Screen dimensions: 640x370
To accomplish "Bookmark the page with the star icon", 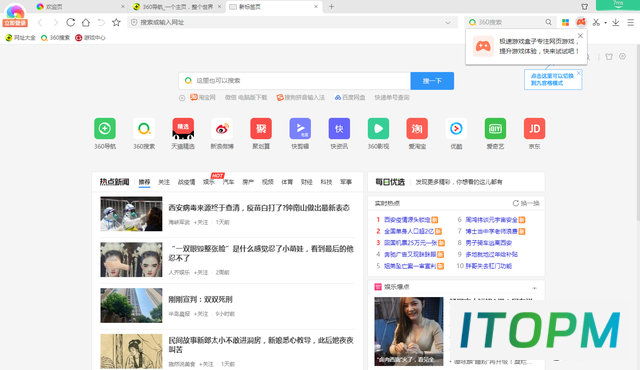I will point(116,22).
